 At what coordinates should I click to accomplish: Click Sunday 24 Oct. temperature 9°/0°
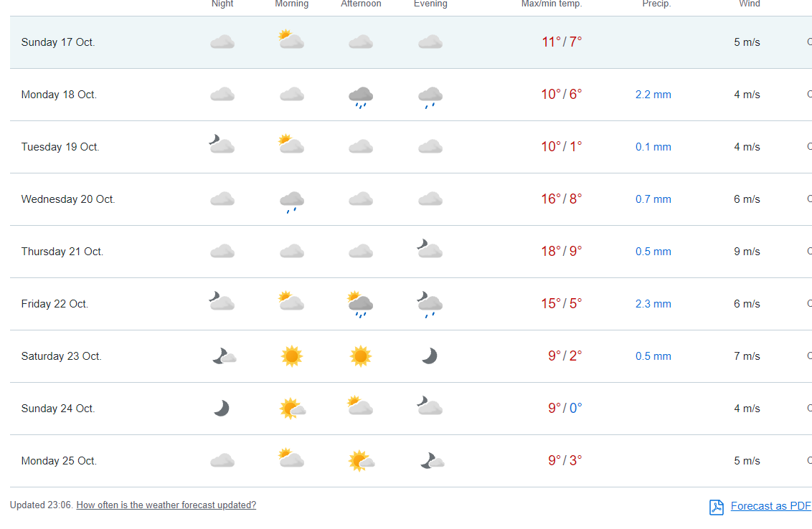pos(565,409)
